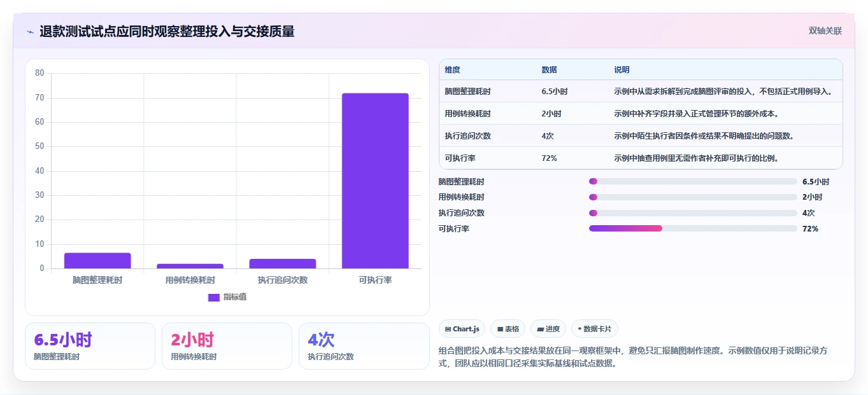The image size is (868, 395).
Task: Click the 执行追问次数 progress bar showing 4次
Action: click(693, 213)
